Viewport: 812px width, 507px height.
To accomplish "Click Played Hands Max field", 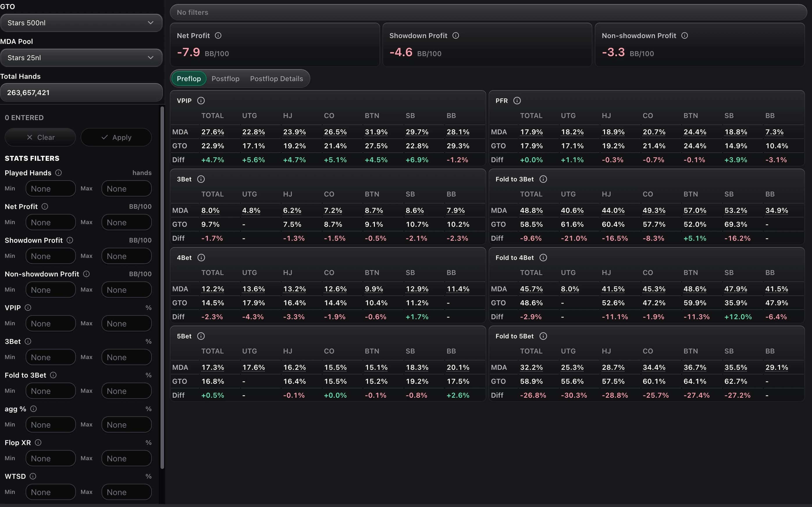I will point(127,188).
